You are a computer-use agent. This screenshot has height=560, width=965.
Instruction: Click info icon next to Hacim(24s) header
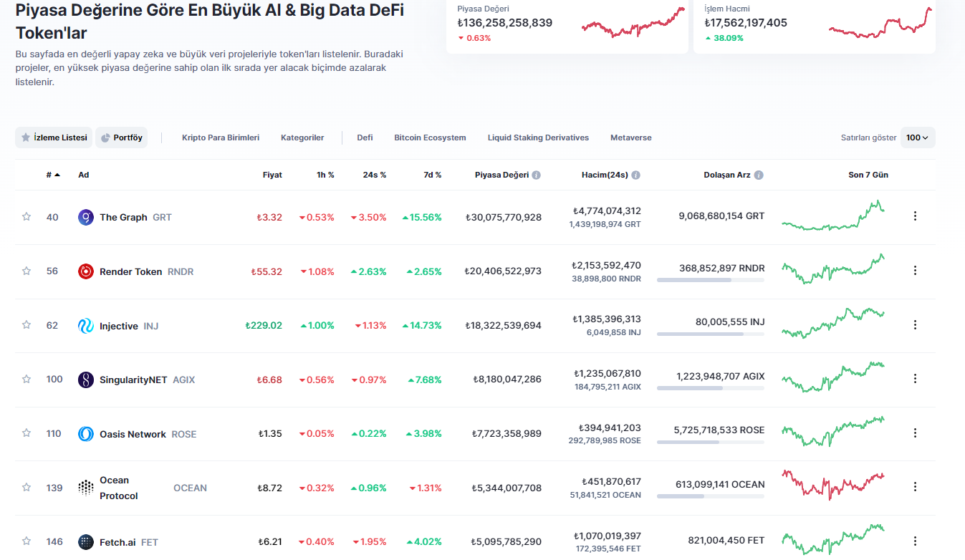(636, 175)
